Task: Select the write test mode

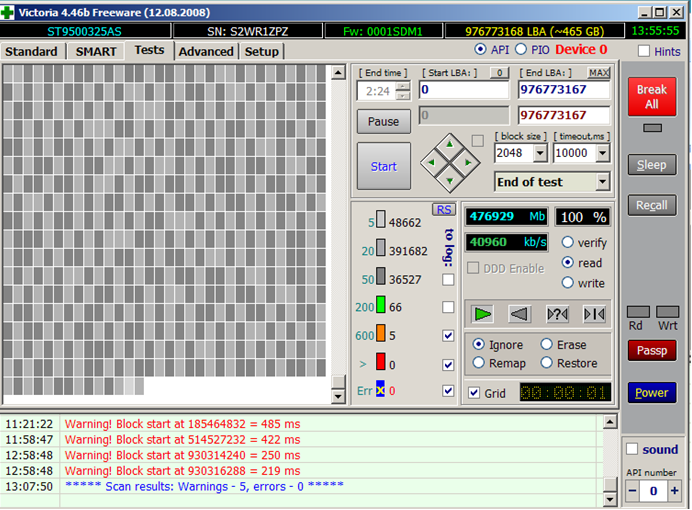Action: coord(568,283)
